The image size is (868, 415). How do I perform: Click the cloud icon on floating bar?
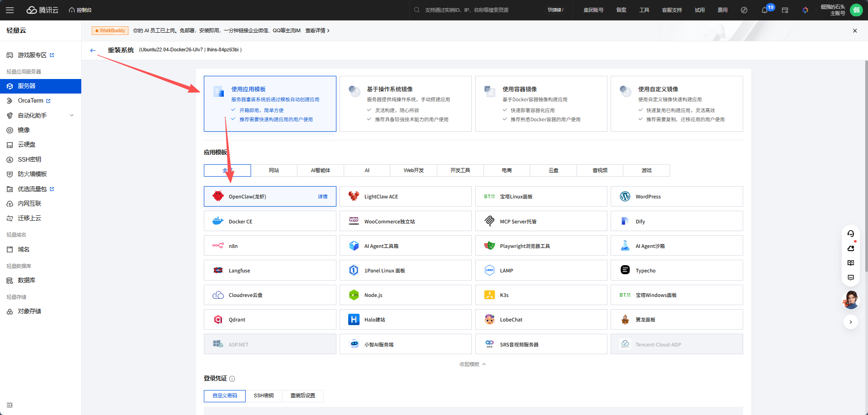coord(851,248)
